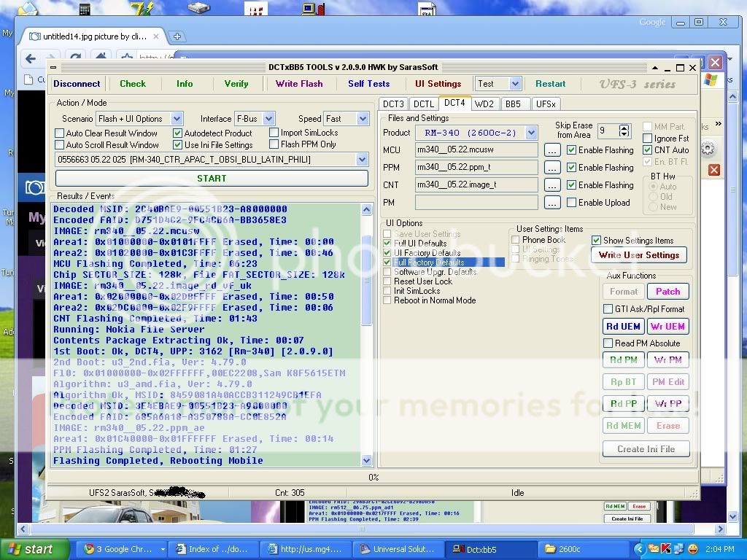Screen dimensions: 747x560
Task: Enable Read PM Absolute checkbox
Action: tap(608, 343)
